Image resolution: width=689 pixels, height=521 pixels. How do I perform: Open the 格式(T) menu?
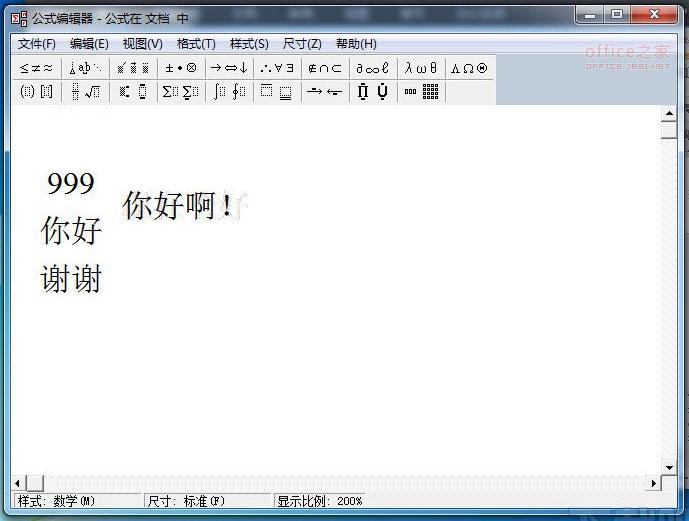pyautogui.click(x=196, y=44)
